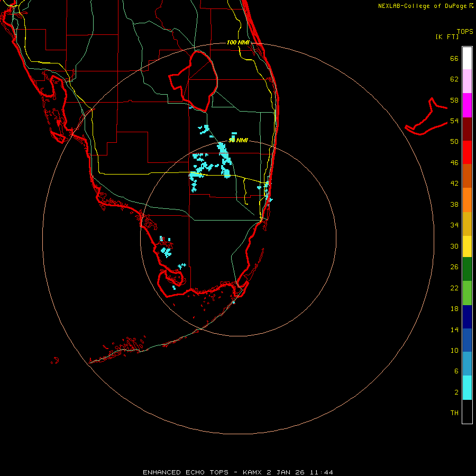Click legend value 42
The image size is (476, 476).
point(454,184)
